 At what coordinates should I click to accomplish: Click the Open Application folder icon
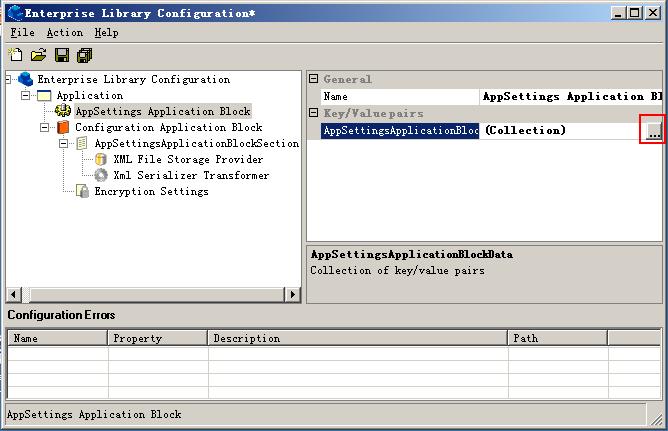(x=38, y=55)
